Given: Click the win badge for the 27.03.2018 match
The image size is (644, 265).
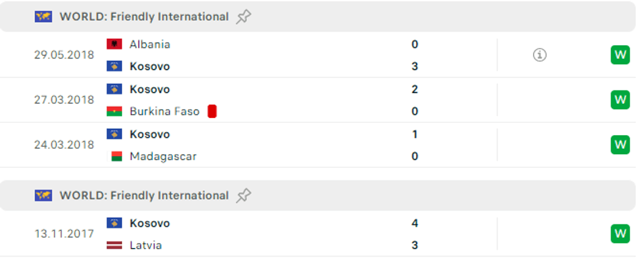Looking at the screenshot, I should click(x=620, y=100).
